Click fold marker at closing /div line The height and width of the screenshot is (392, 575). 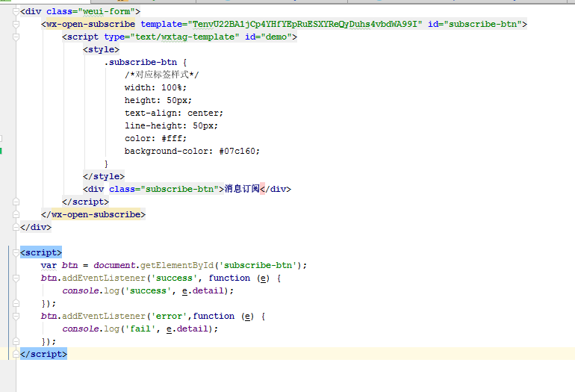(16, 227)
